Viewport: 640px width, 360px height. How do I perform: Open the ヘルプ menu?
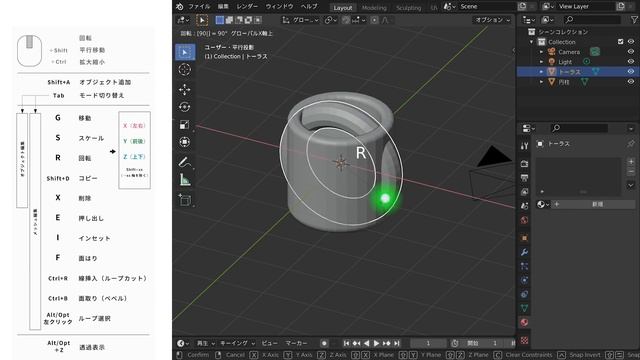(x=309, y=7)
